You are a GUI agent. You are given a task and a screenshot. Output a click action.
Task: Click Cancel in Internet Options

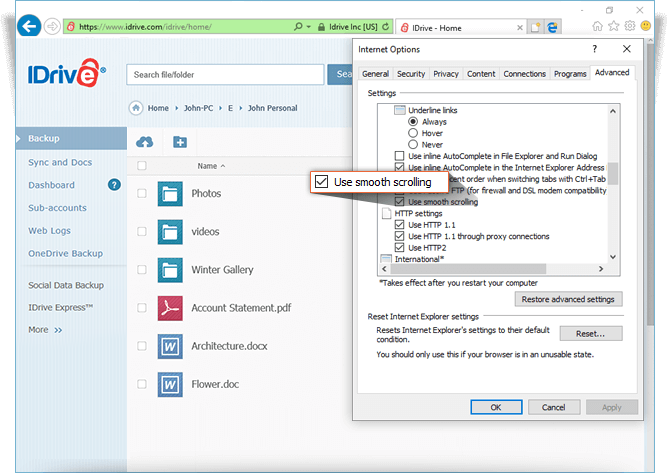[553, 407]
